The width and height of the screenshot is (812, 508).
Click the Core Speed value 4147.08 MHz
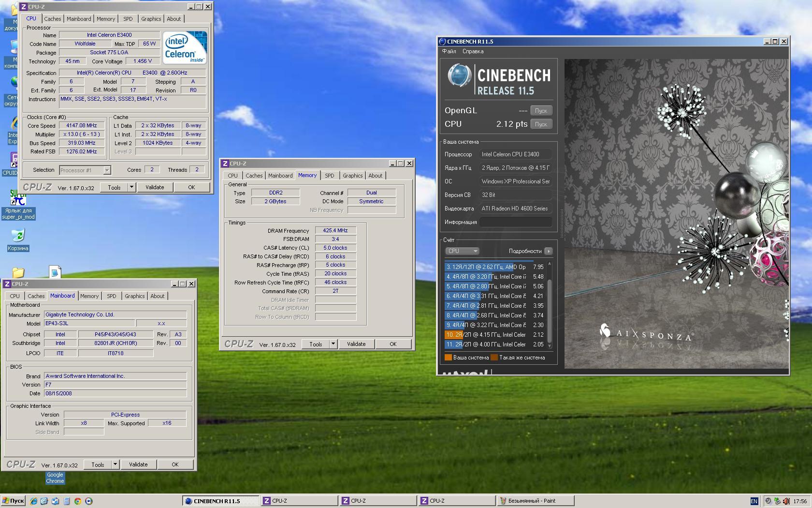point(82,125)
